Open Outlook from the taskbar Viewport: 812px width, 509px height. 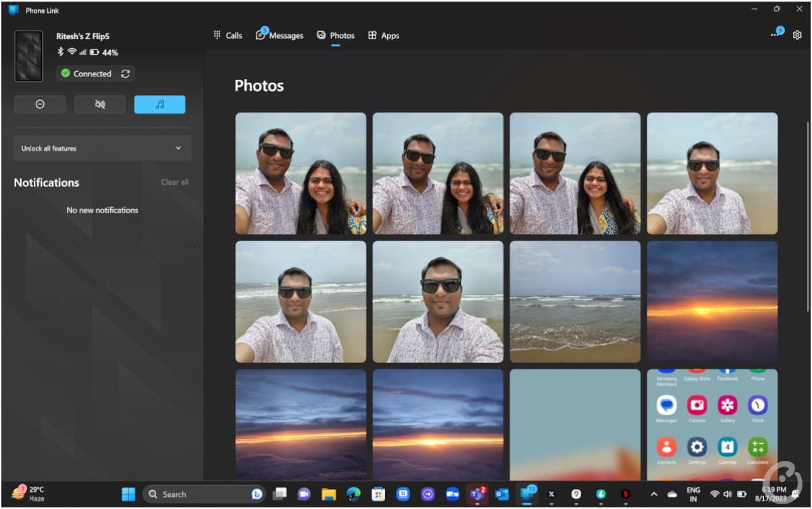(502, 494)
